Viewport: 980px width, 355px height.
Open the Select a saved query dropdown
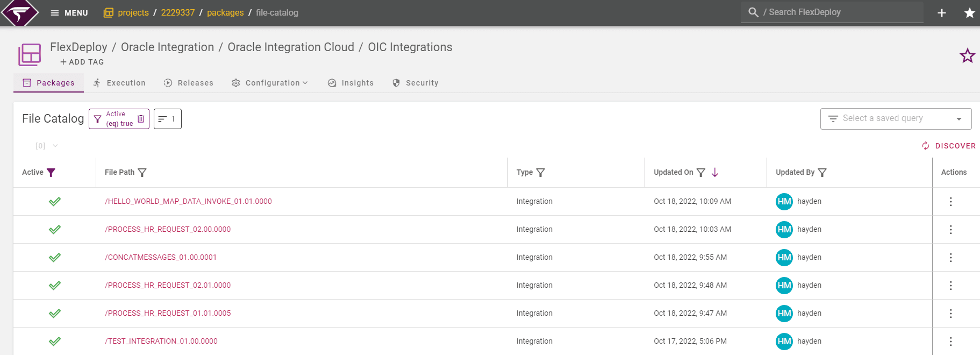[x=896, y=119]
